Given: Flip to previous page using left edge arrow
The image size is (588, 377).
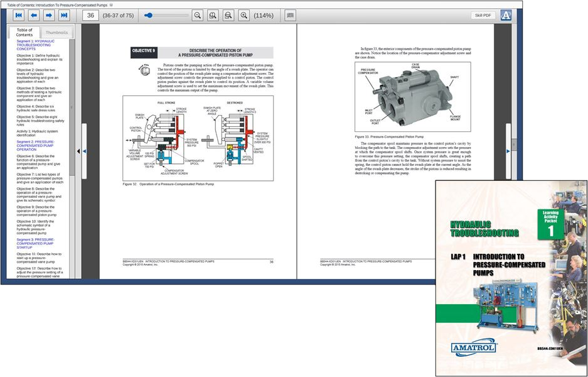Looking at the screenshot, I should [84, 151].
